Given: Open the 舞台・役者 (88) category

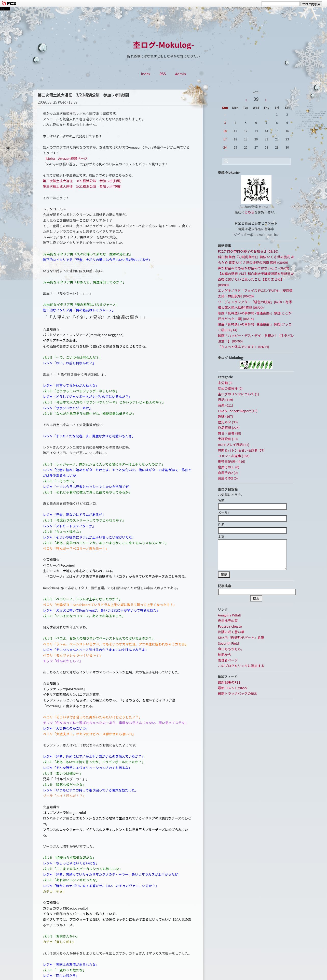Looking at the screenshot, I should (229, 433).
